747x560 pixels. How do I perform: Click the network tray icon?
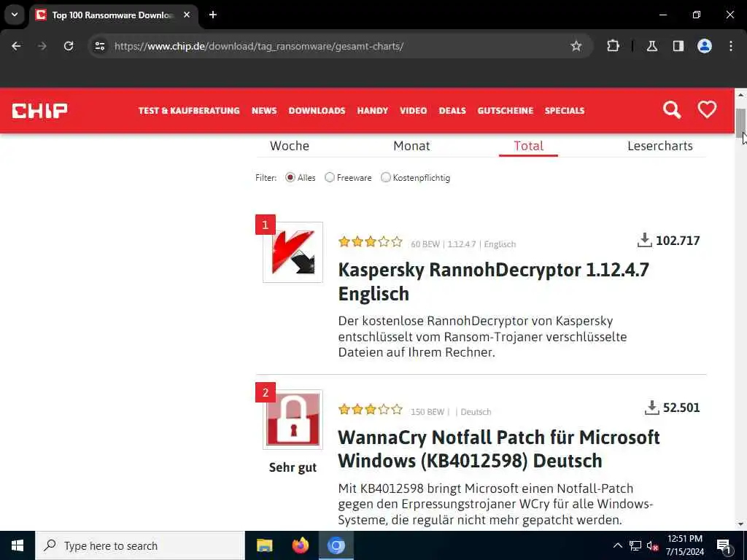click(x=635, y=545)
